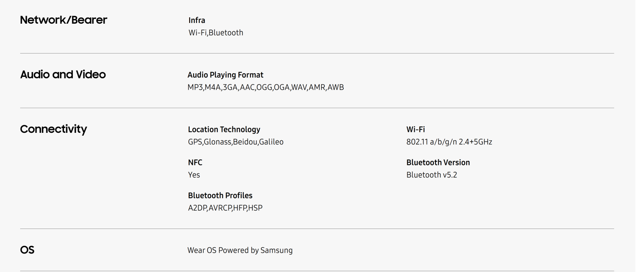This screenshot has height=272, width=644.
Task: Click the Audio and Video heading
Action: click(63, 74)
